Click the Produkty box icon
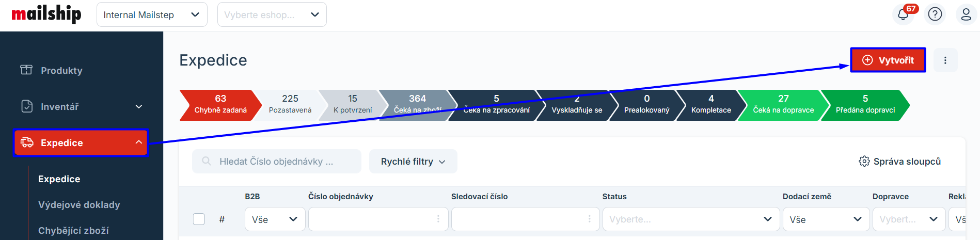 point(26,70)
